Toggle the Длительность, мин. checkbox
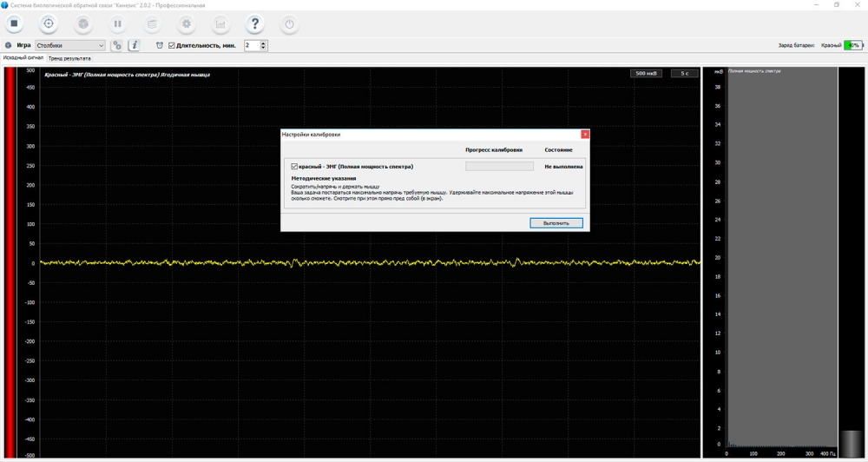This screenshot has height=462, width=868. pos(171,45)
